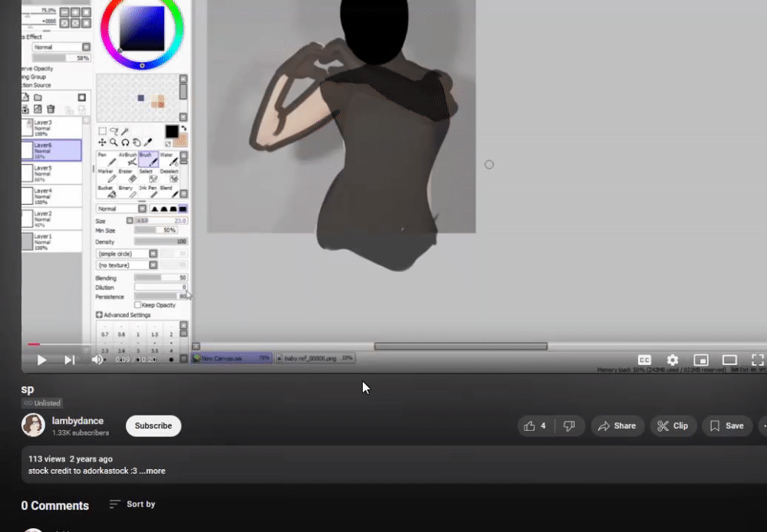Select the softest brush edge shape
Viewport: 767px width, 532px height.
click(x=155, y=209)
